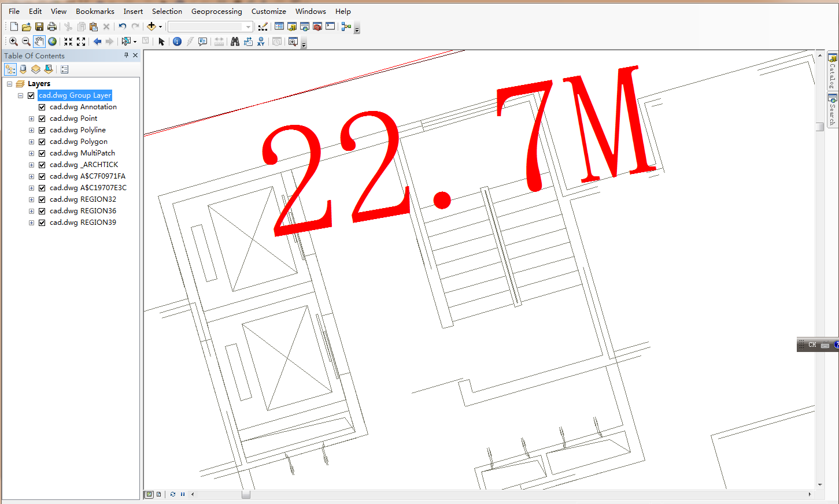
Task: Open the map scale dropdown box
Action: click(210, 27)
